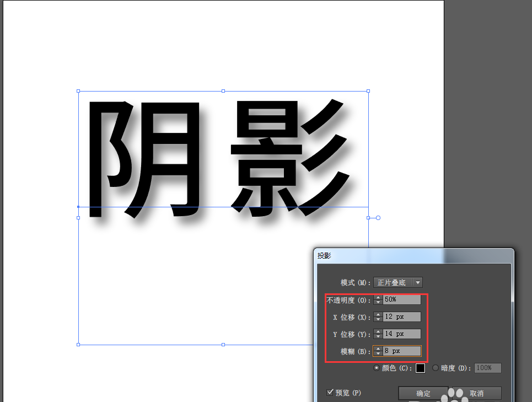Click the 确定 confirm button
532x402 pixels.
pyautogui.click(x=422, y=393)
